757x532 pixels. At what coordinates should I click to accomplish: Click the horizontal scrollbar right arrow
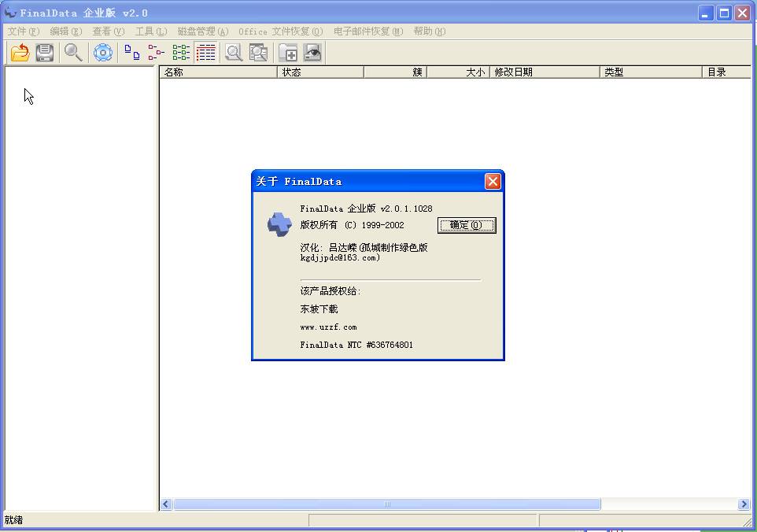[744, 504]
